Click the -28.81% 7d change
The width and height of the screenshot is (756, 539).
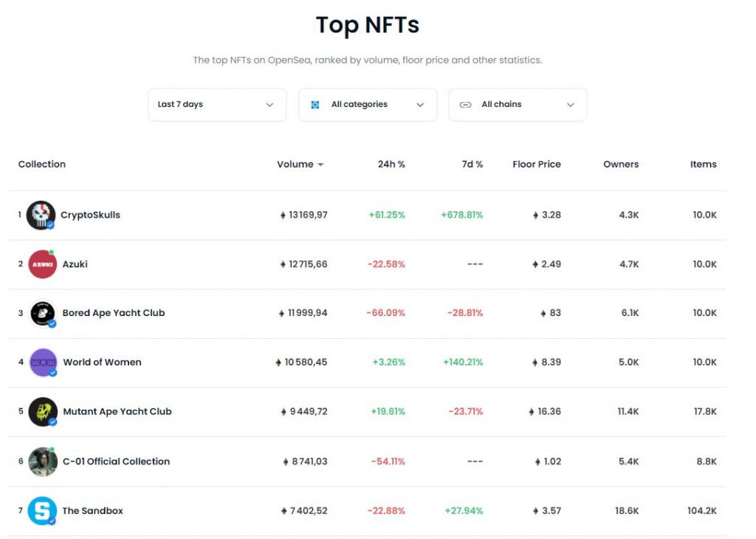[x=465, y=313]
